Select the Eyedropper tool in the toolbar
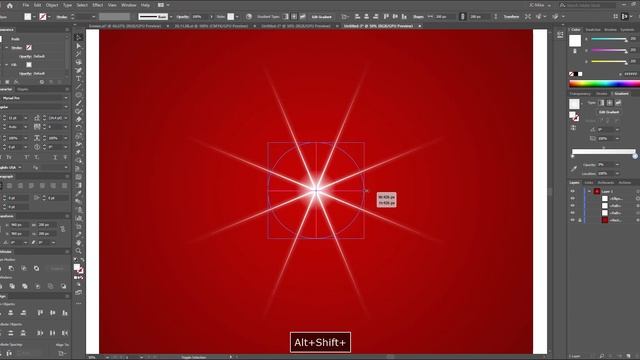The height and width of the screenshot is (360, 640). [78, 193]
